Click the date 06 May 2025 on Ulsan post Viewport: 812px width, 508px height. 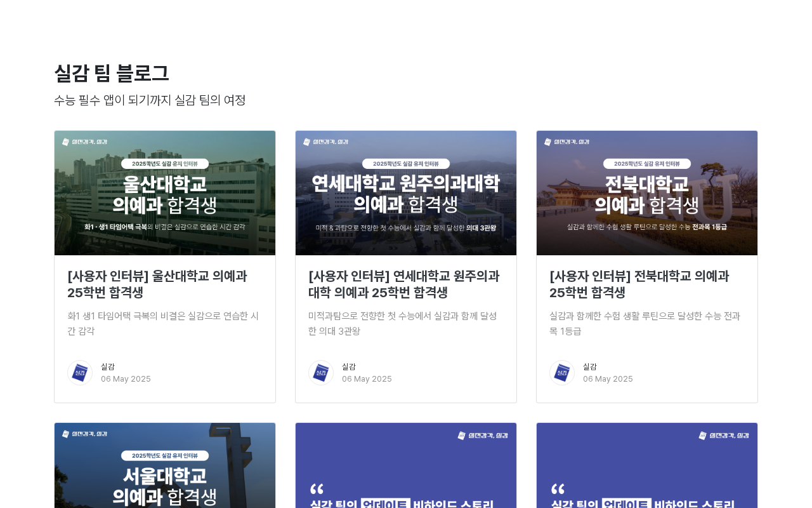(126, 379)
